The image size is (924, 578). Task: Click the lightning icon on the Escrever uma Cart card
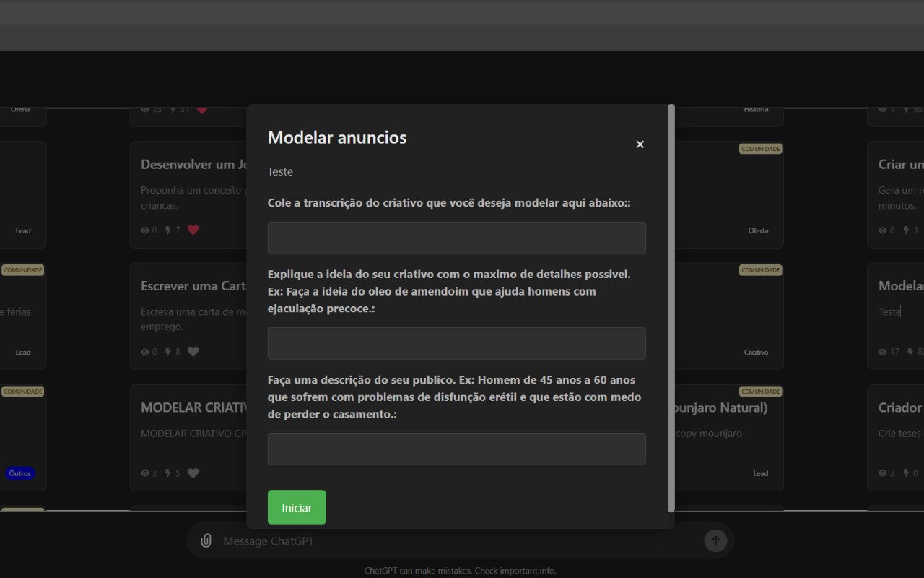click(x=168, y=352)
